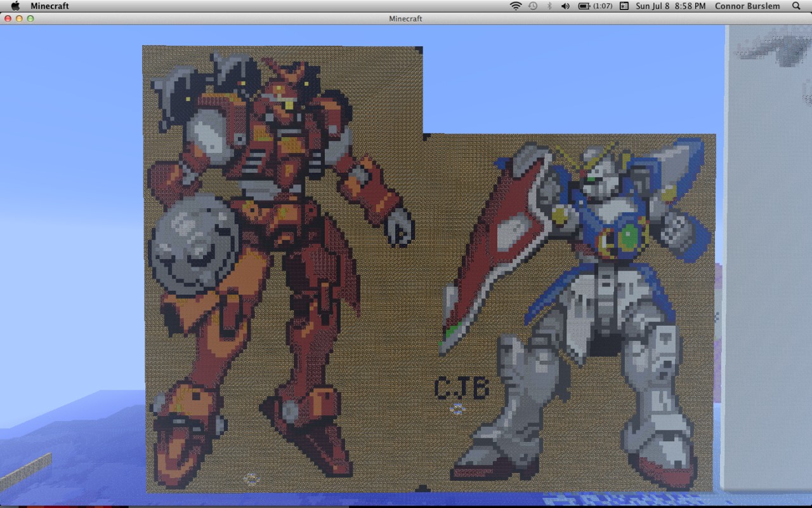Screen dimensions: 812x508
Task: Open Spotlight search from the menu bar
Action: (x=795, y=6)
